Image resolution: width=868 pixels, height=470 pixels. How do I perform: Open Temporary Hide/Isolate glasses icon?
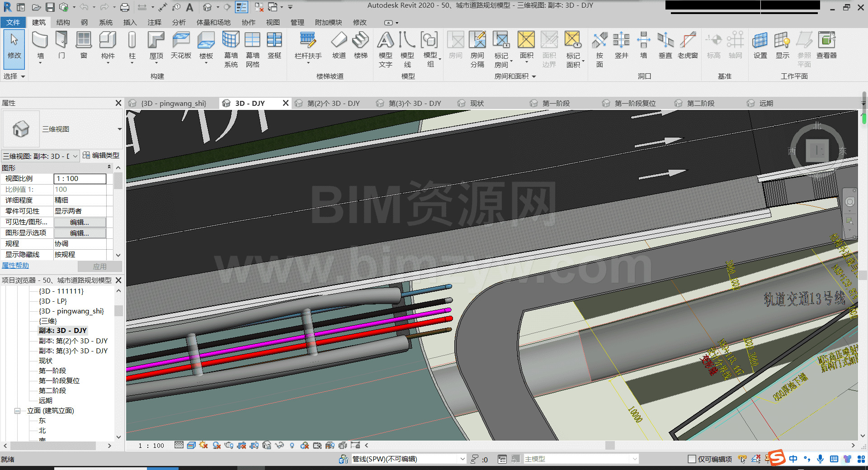point(279,446)
